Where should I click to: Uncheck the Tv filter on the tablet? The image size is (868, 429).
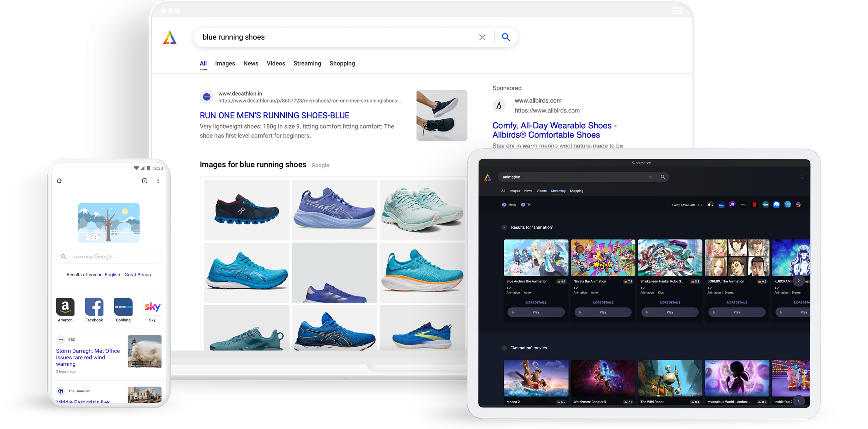523,204
